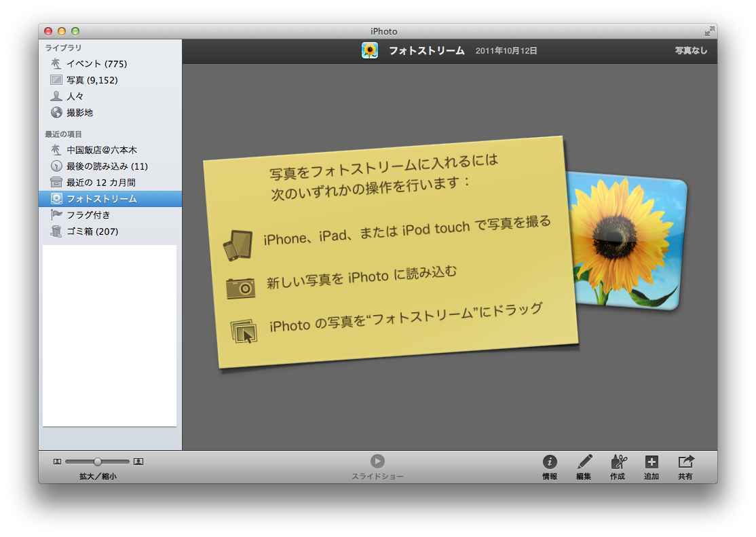Open the 共有 share menu
Screen dimensions: 756x537
(685, 467)
